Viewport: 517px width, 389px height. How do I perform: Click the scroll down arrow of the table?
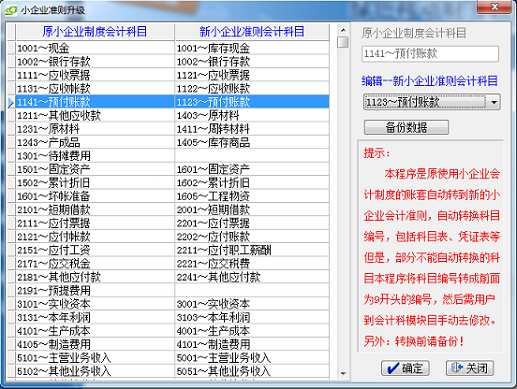(x=343, y=373)
